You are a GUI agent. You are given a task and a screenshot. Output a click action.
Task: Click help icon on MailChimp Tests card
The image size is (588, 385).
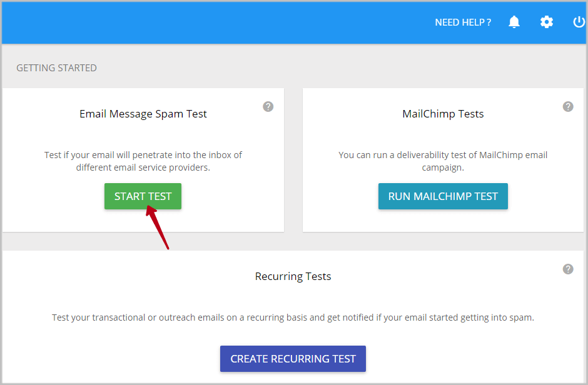coord(568,107)
